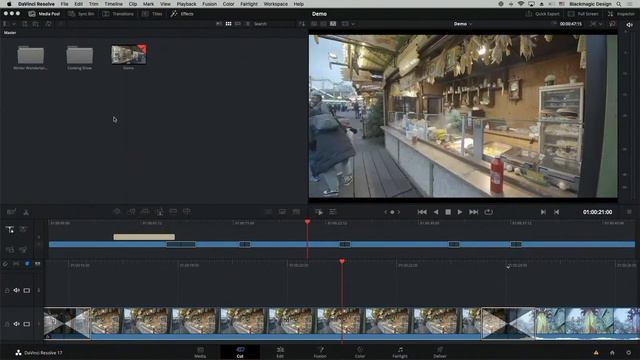Select timeline viewer mode icon
The width and height of the screenshot is (640, 360).
coord(333,24)
